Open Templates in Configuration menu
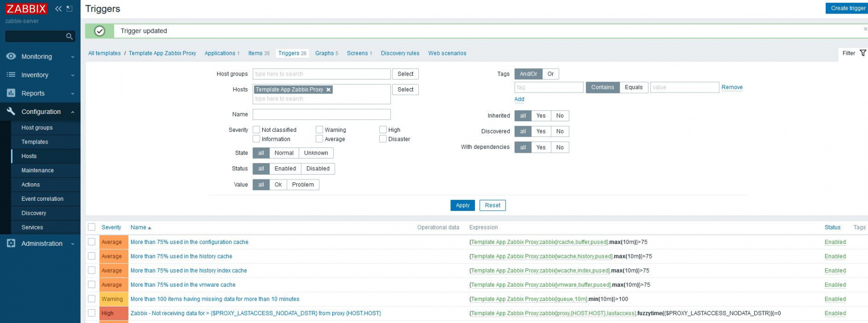The width and height of the screenshot is (868, 323). (34, 142)
